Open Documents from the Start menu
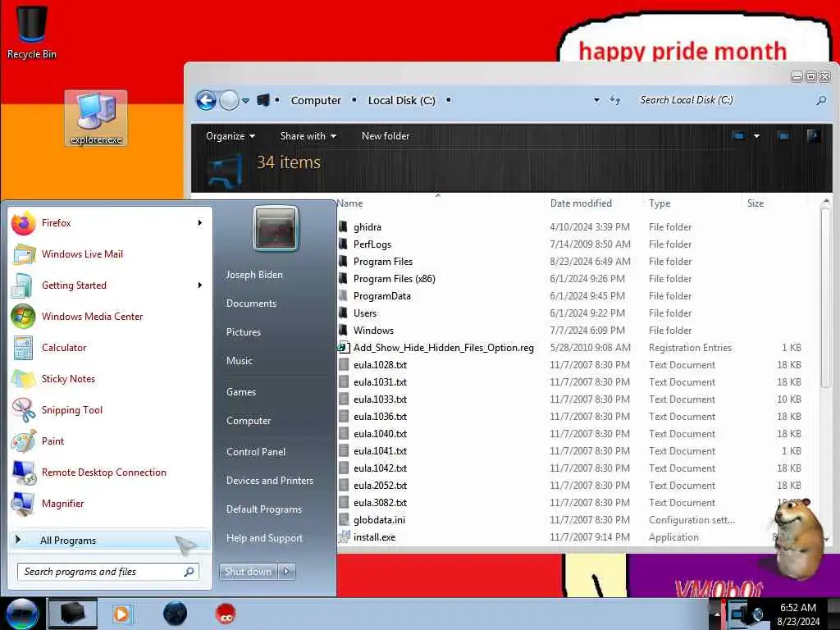This screenshot has width=840, height=630. coord(251,304)
